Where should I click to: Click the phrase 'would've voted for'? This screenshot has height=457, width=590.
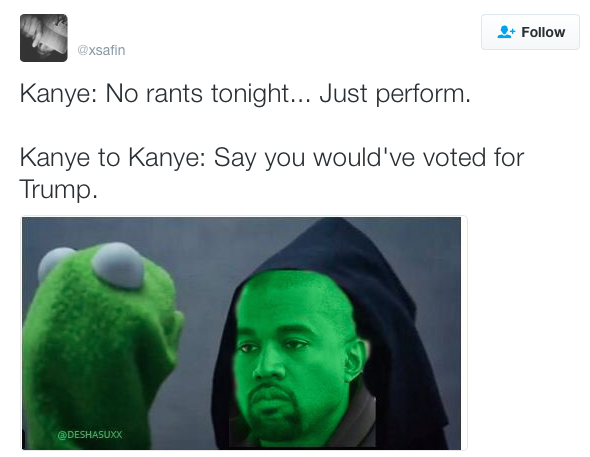click(x=418, y=157)
